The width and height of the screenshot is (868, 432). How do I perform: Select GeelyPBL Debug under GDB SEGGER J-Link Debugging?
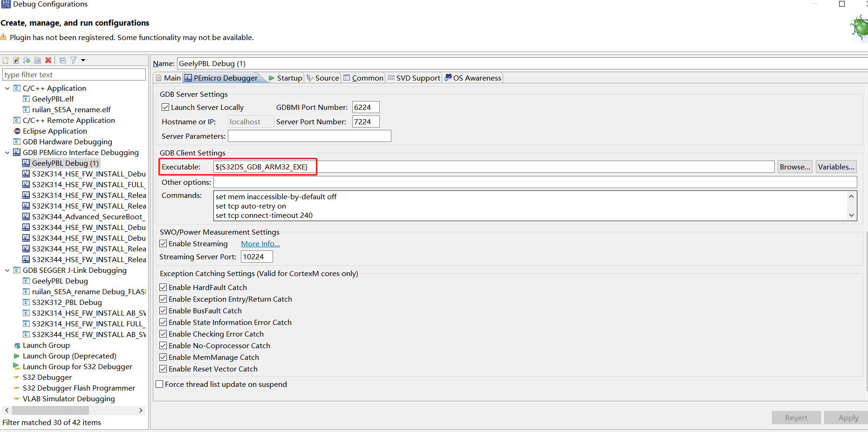click(60, 281)
